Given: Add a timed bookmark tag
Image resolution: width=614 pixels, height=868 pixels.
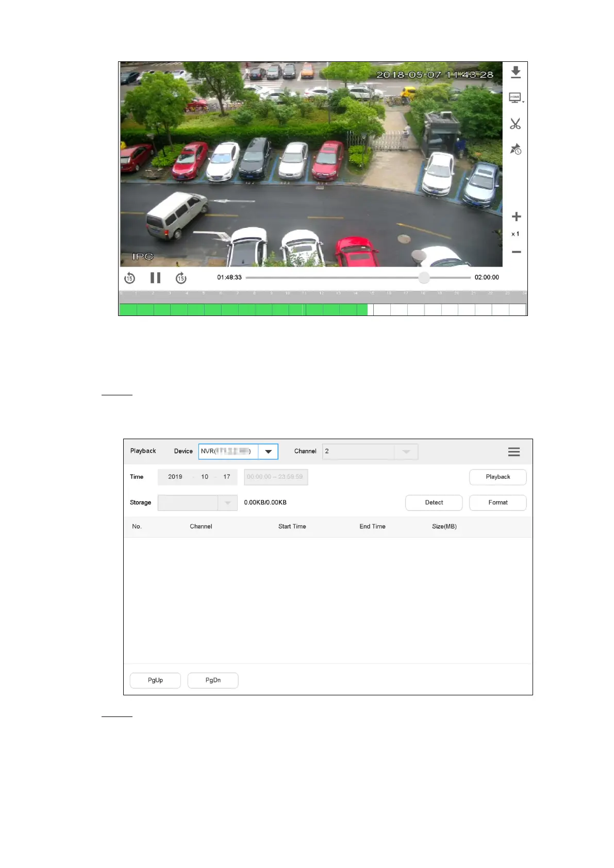Looking at the screenshot, I should pyautogui.click(x=516, y=149).
